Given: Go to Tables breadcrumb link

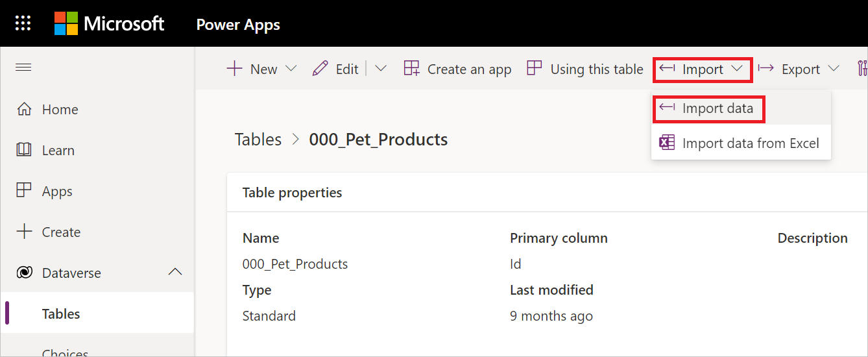Looking at the screenshot, I should (x=258, y=140).
